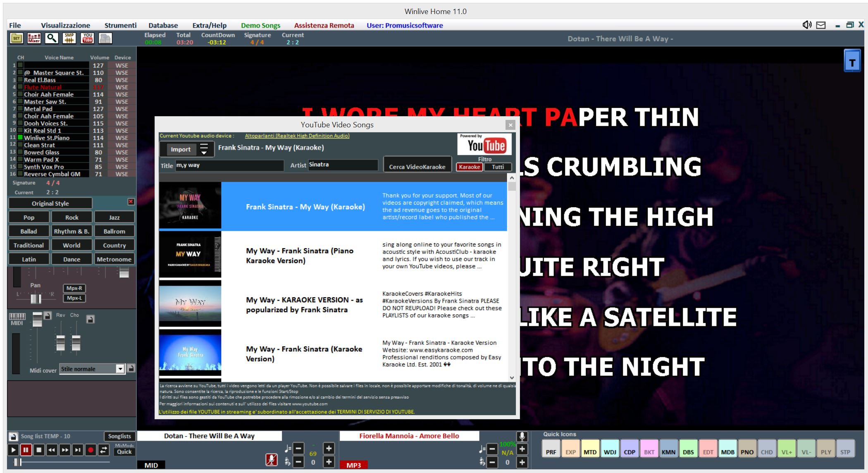The width and height of the screenshot is (868, 473).
Task: Start playback with the Play button
Action: point(13,450)
